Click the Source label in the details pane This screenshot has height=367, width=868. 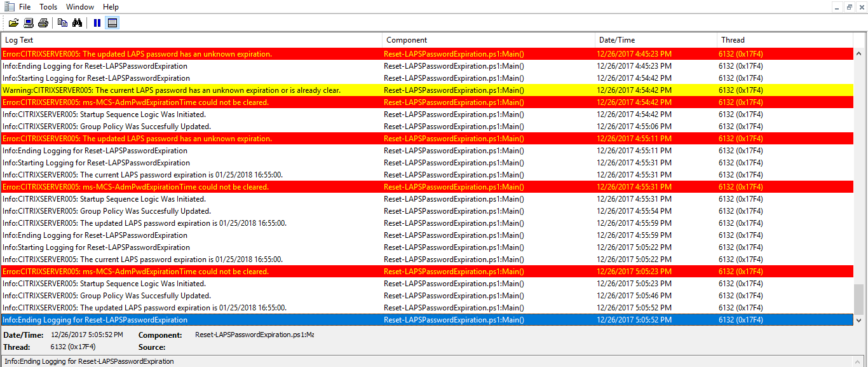(152, 347)
